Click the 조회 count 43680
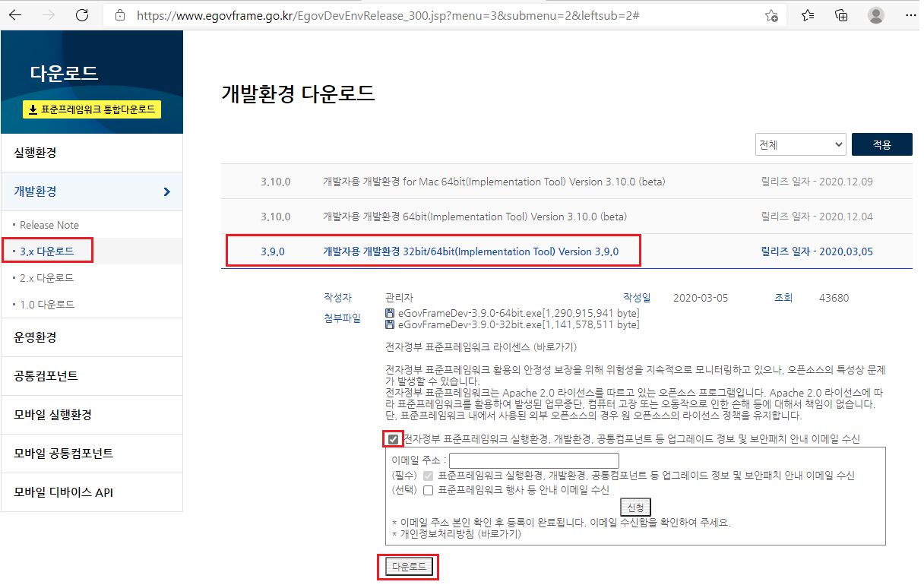Viewport: 924px width, 585px height. [x=834, y=298]
